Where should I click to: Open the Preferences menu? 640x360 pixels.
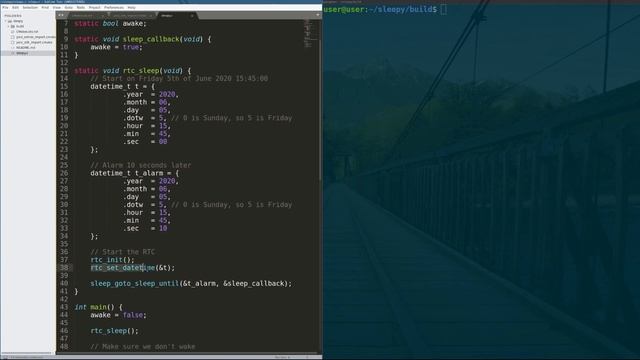pyautogui.click(x=114, y=7)
